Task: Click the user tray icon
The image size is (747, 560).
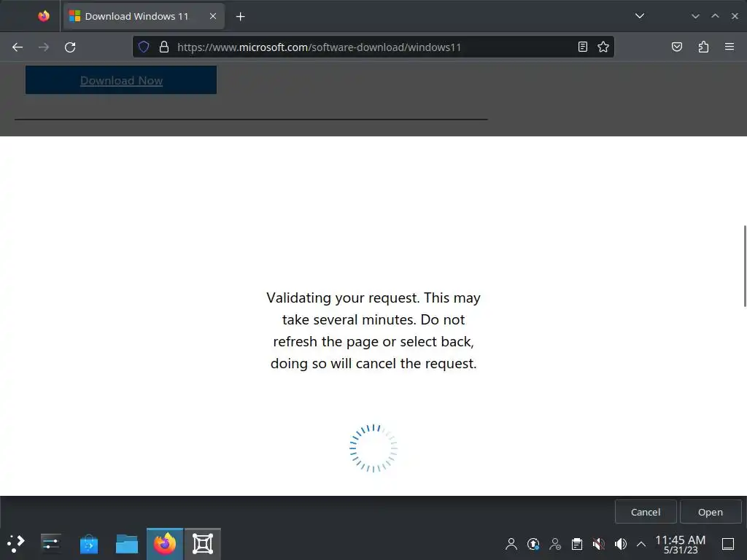Action: pyautogui.click(x=511, y=544)
